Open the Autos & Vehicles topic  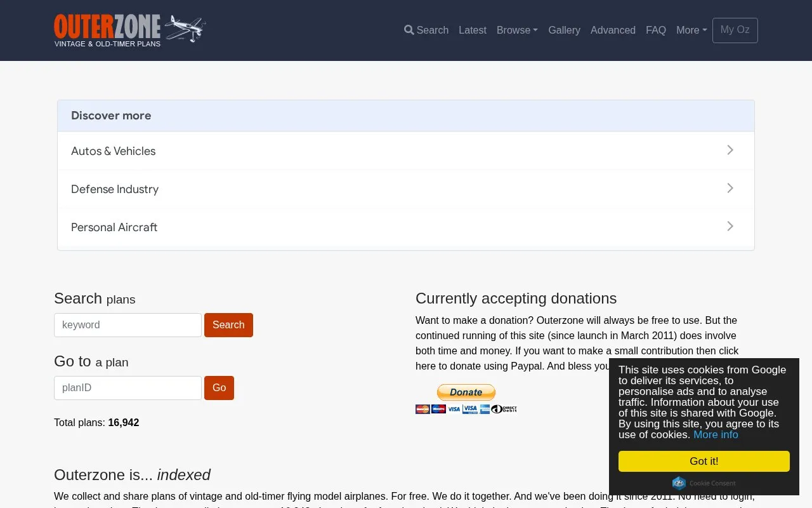406,150
